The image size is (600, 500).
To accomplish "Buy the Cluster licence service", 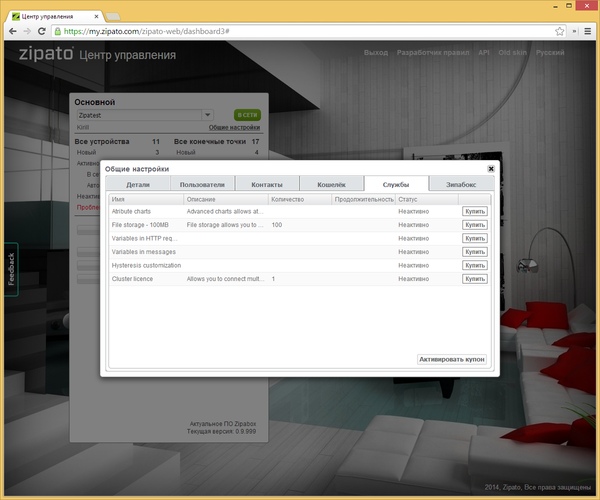I will (475, 279).
